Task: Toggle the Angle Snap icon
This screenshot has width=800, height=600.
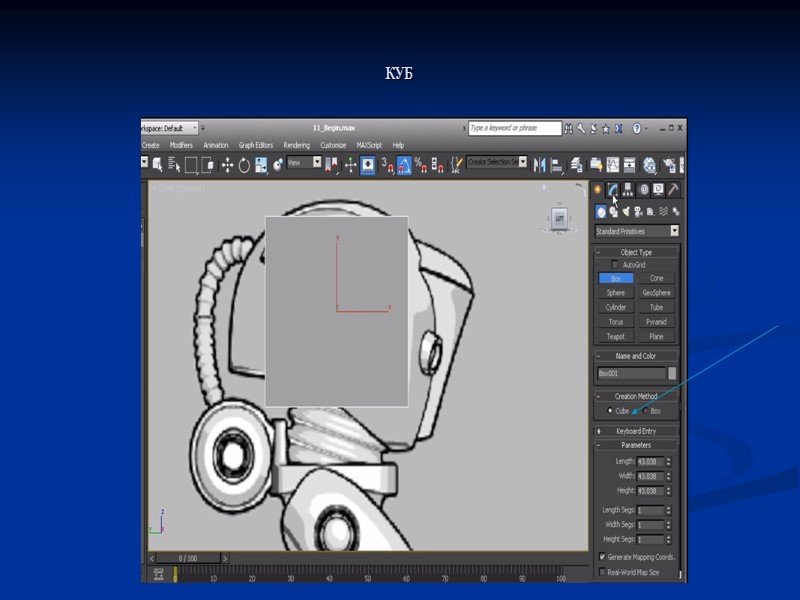Action: point(404,165)
